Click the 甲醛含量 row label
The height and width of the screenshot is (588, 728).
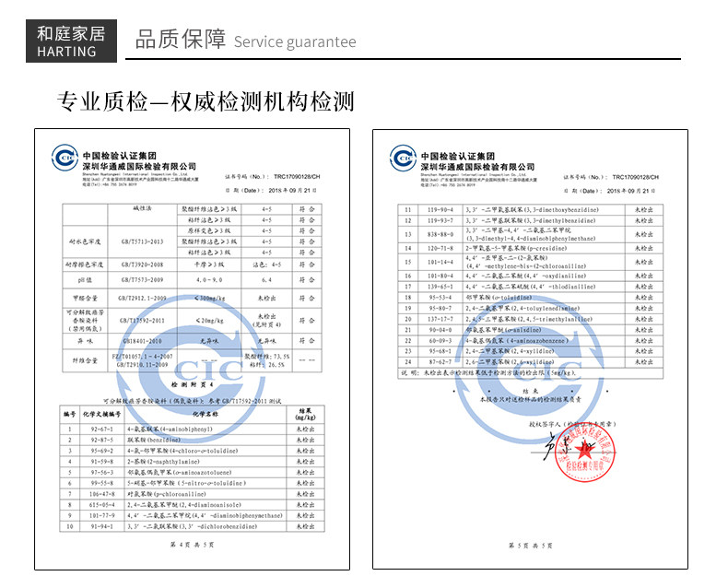(x=85, y=299)
